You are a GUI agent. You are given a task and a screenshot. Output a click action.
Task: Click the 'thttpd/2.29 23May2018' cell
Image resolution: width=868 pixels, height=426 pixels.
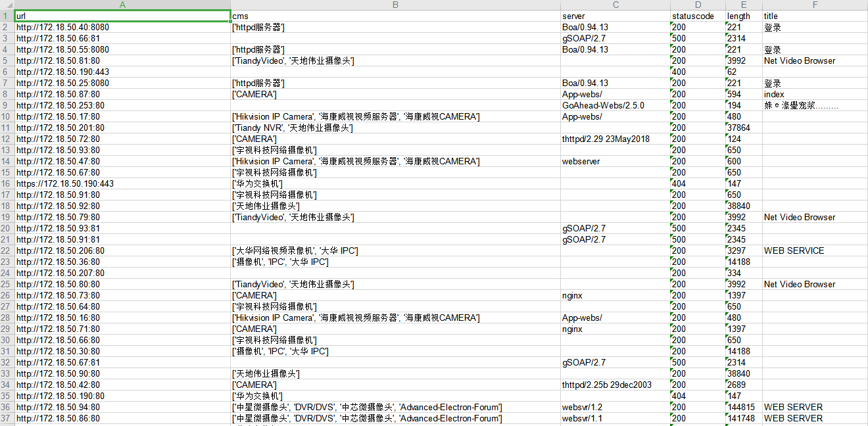point(615,139)
